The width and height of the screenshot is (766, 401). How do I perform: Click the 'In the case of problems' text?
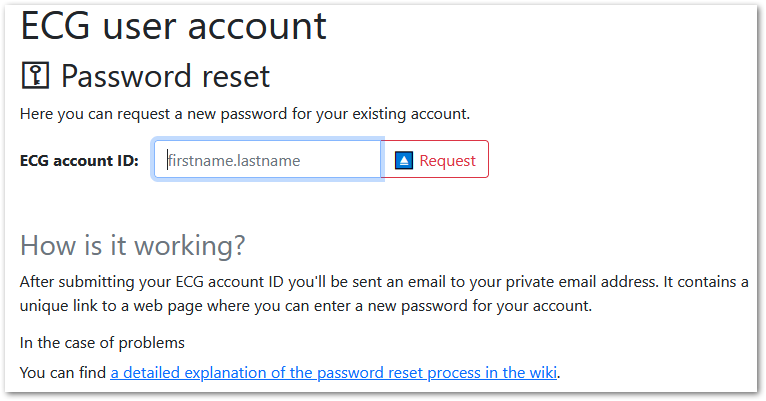tap(102, 343)
